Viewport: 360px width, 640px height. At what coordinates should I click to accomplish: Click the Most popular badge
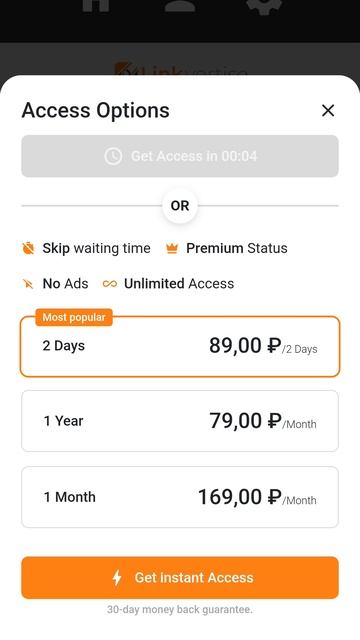pos(74,317)
